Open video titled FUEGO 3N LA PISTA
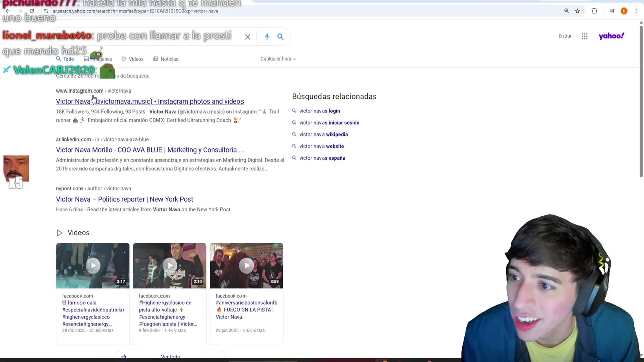The width and height of the screenshot is (644, 362). tap(247, 310)
